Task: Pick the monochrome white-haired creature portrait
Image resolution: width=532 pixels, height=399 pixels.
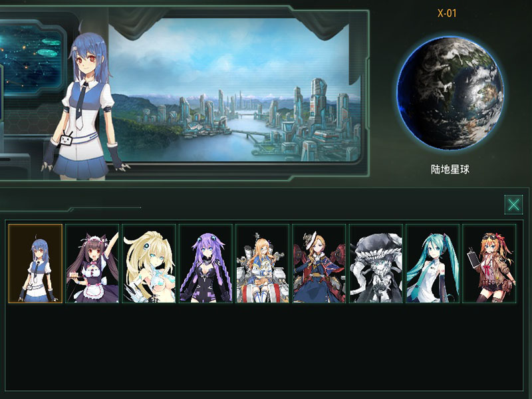Action: click(x=376, y=263)
